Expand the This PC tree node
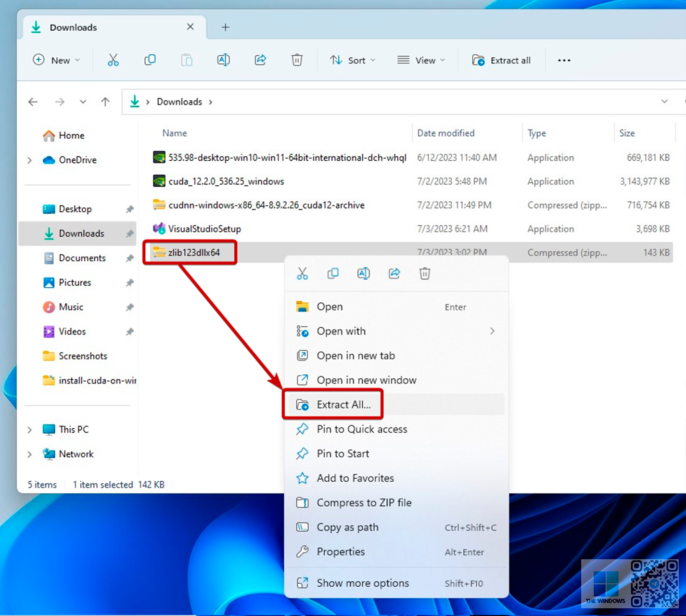 [x=30, y=430]
